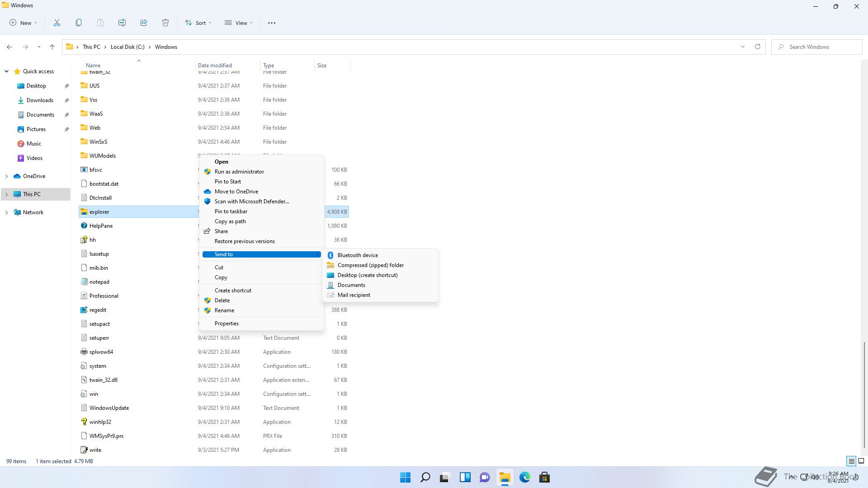The image size is (868, 488).
Task: Switch to details view icon in status bar
Action: [851, 461]
